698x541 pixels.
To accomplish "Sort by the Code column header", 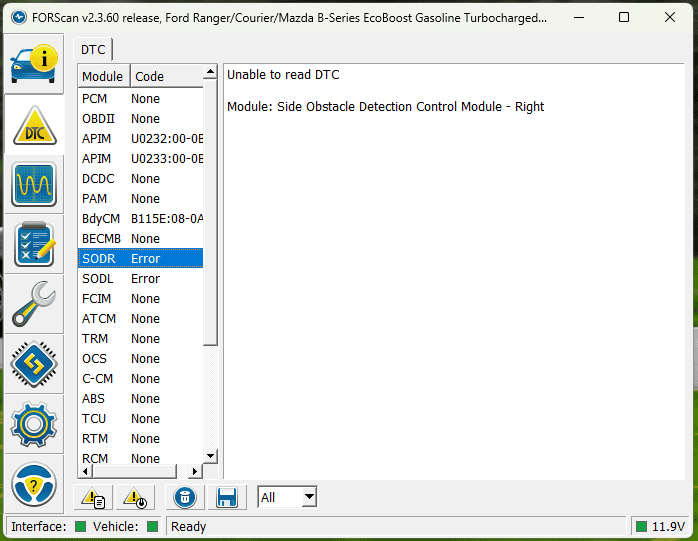I will (x=167, y=76).
